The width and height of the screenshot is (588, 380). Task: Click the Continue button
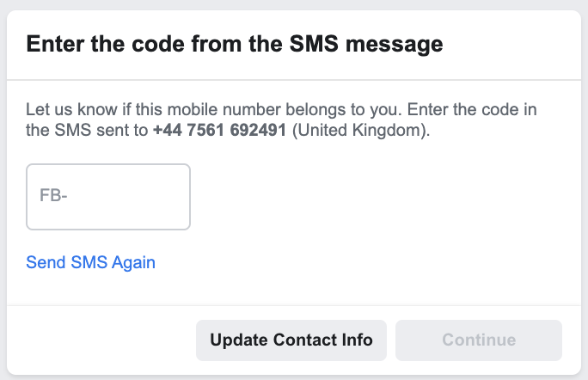tap(479, 340)
